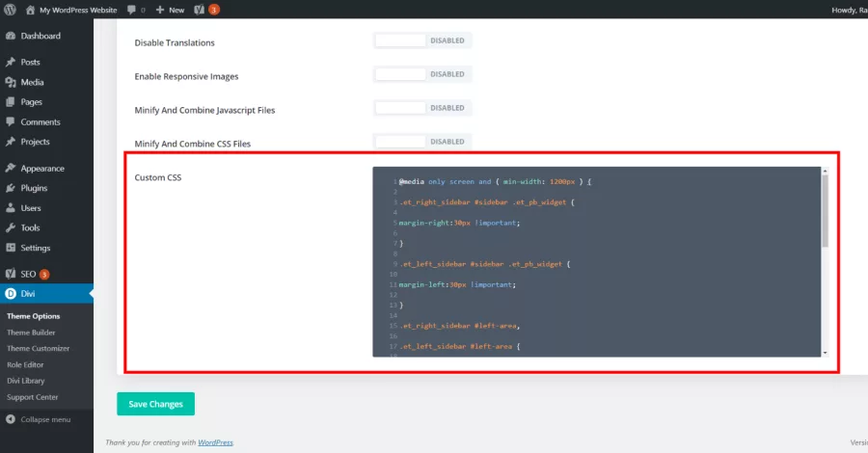The height and width of the screenshot is (453, 868).
Task: Open Yoast SEO icon in admin bar
Action: (x=200, y=10)
